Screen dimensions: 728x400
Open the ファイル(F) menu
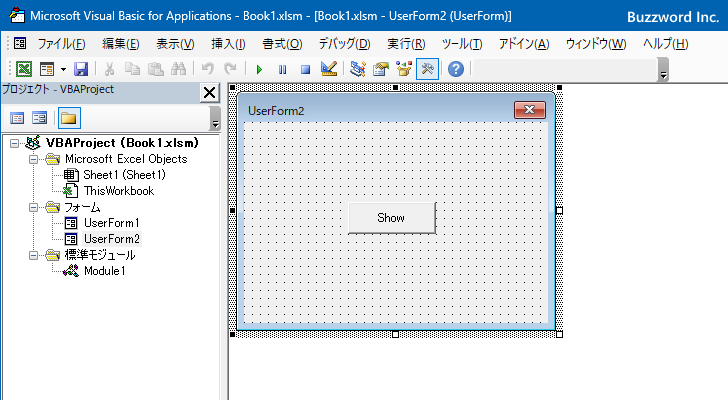61,44
